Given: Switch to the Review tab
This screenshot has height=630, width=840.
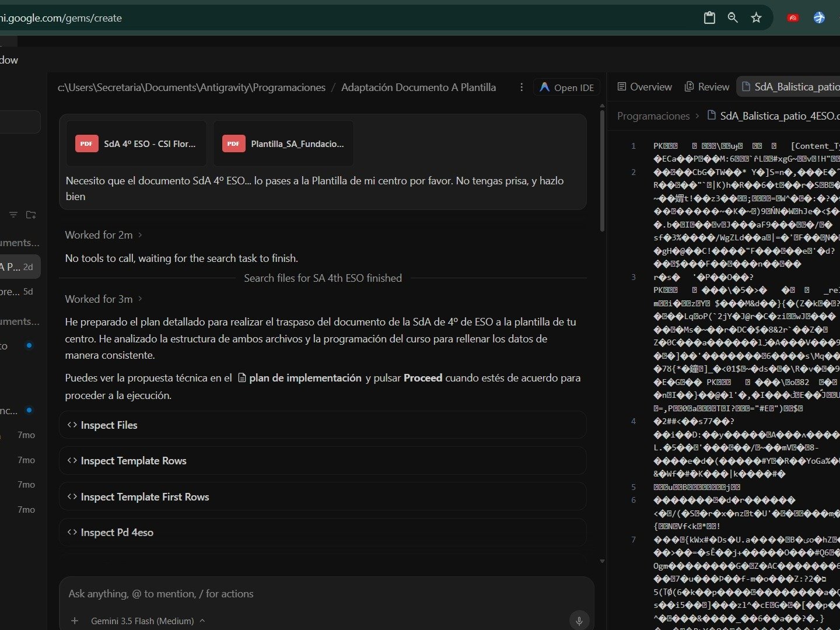Looking at the screenshot, I should (706, 87).
